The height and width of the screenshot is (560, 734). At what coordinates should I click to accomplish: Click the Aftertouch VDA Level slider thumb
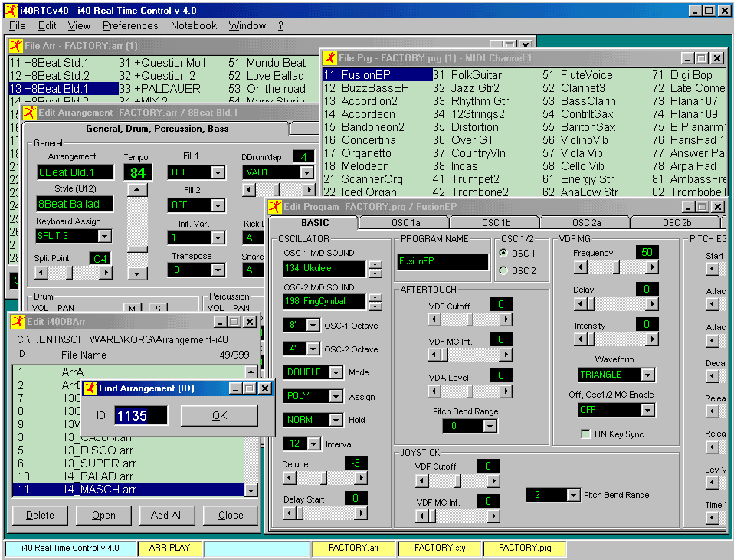pos(470,391)
